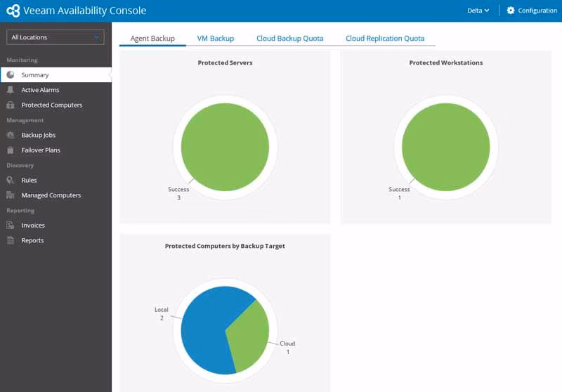Click the Managed Computers icon

(x=11, y=195)
